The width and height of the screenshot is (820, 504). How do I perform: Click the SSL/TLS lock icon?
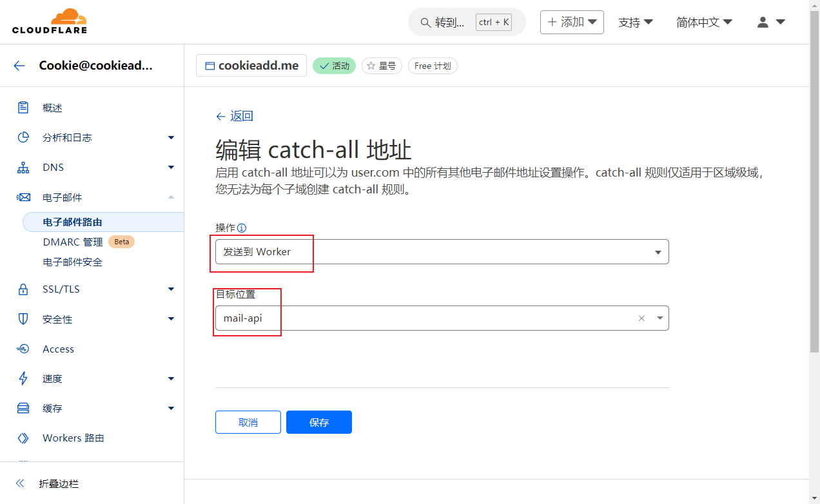[23, 289]
